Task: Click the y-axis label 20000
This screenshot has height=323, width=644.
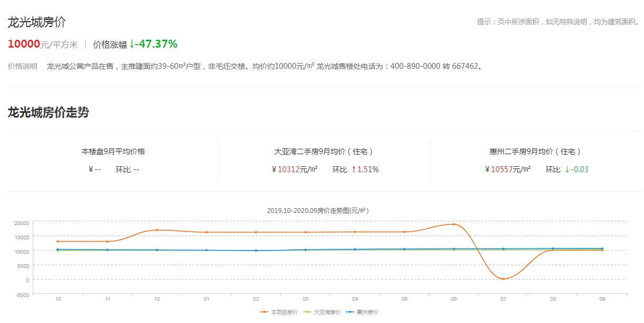Action: [x=22, y=223]
